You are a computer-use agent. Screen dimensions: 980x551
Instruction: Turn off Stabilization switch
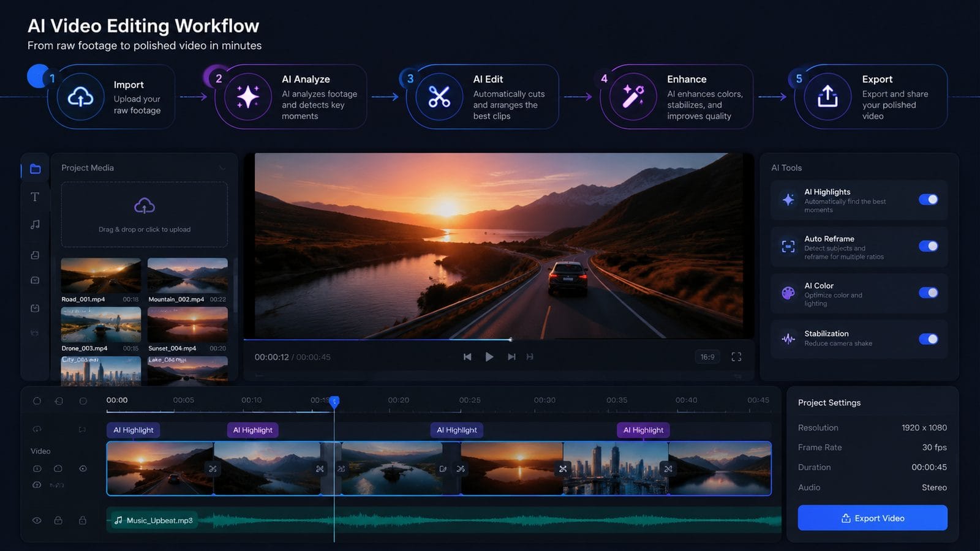(928, 339)
